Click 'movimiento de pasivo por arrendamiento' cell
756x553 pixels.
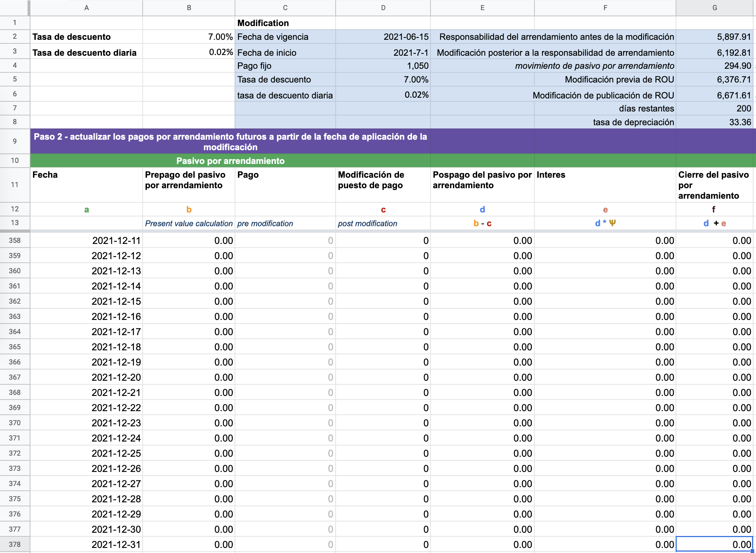coord(595,66)
